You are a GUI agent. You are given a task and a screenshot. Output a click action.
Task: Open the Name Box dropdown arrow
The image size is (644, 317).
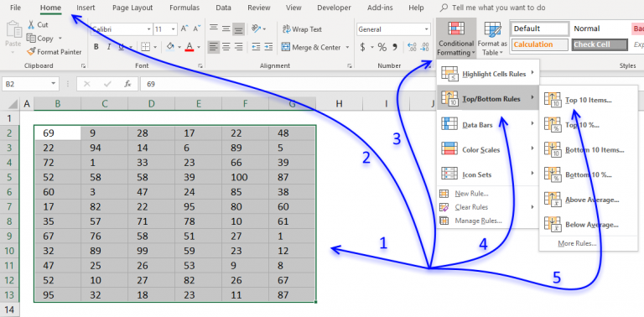[54, 84]
